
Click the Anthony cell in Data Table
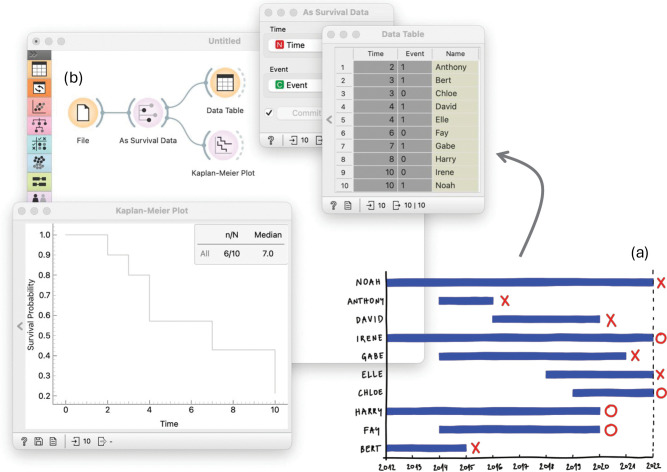[x=455, y=67]
